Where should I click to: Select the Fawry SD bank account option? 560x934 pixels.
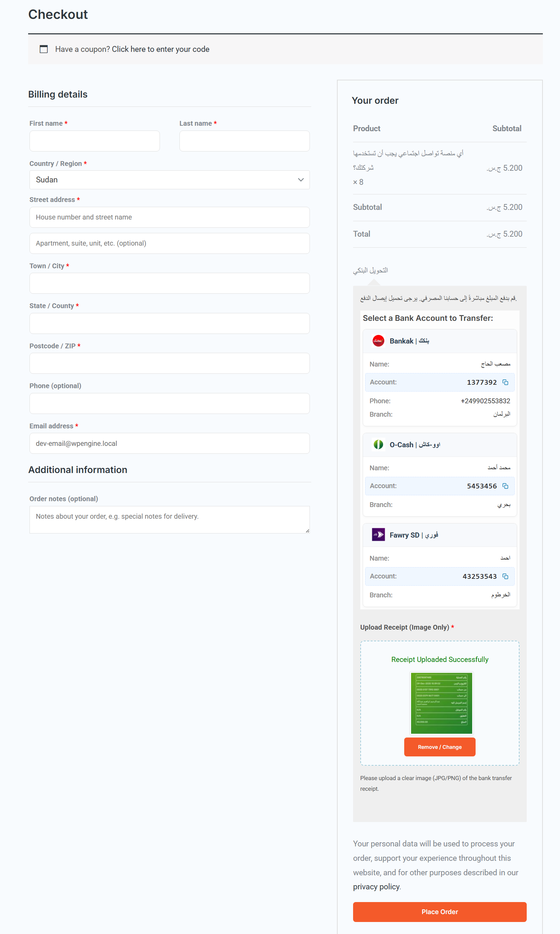click(439, 535)
